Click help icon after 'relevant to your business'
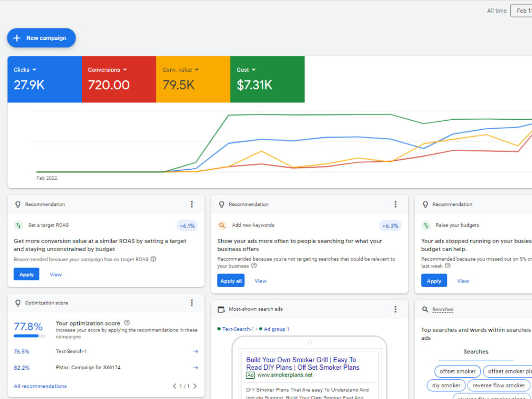This screenshot has width=532, height=399. click(x=254, y=265)
